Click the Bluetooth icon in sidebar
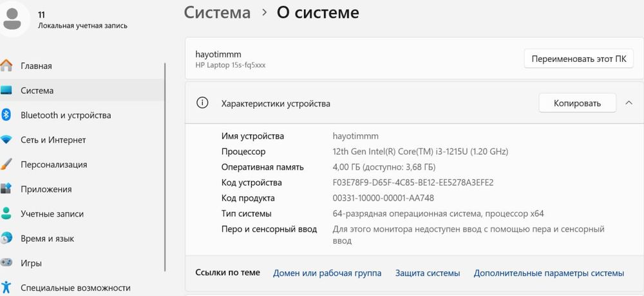The height and width of the screenshot is (296, 644). click(x=6, y=115)
